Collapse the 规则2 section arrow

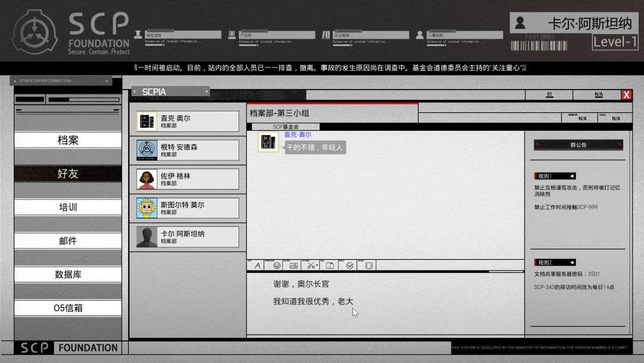coord(571,262)
